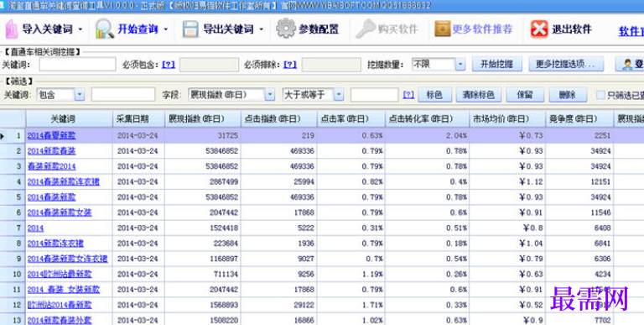Open keyword link 2014新款连衣裙
This screenshot has height=325, width=644.
(55, 244)
